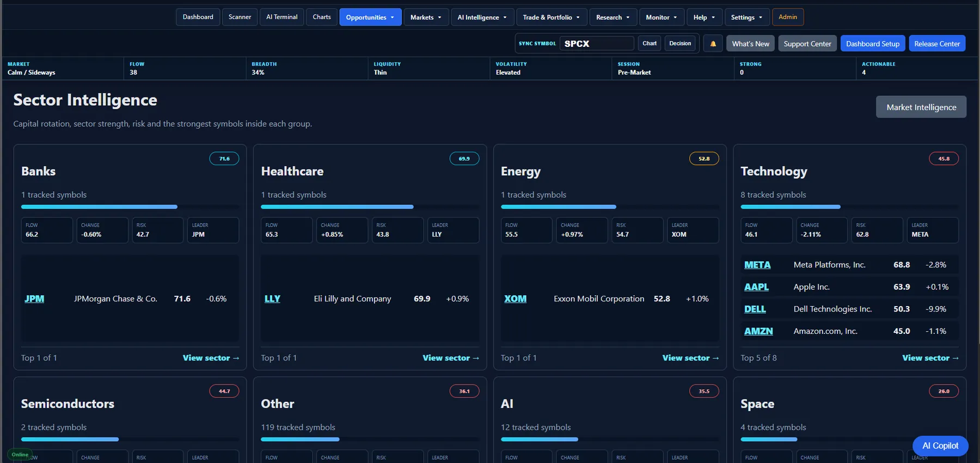Click the Decision button
The height and width of the screenshot is (463, 980).
(680, 44)
